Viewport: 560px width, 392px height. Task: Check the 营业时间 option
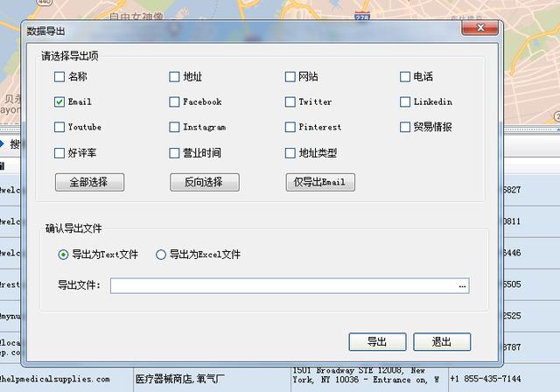[174, 153]
